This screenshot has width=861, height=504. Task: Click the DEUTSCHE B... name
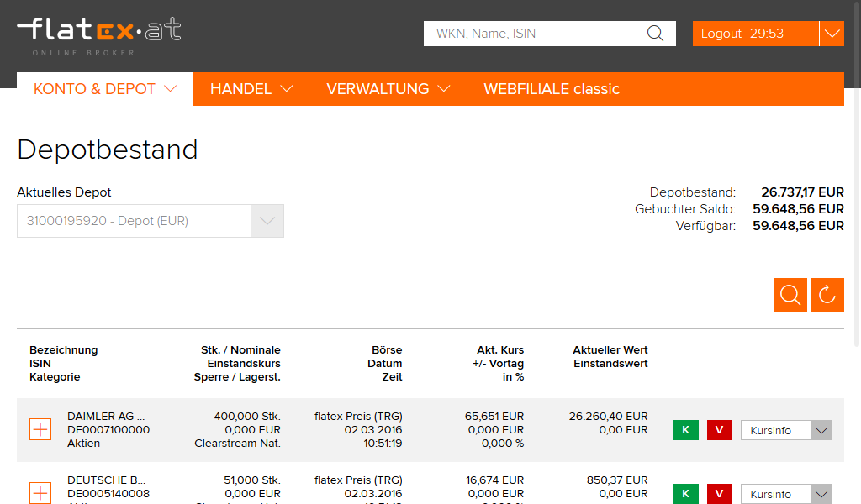pyautogui.click(x=106, y=480)
